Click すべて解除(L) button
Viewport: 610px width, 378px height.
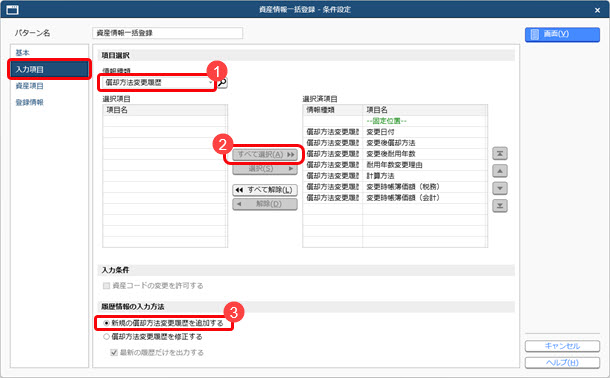point(265,190)
